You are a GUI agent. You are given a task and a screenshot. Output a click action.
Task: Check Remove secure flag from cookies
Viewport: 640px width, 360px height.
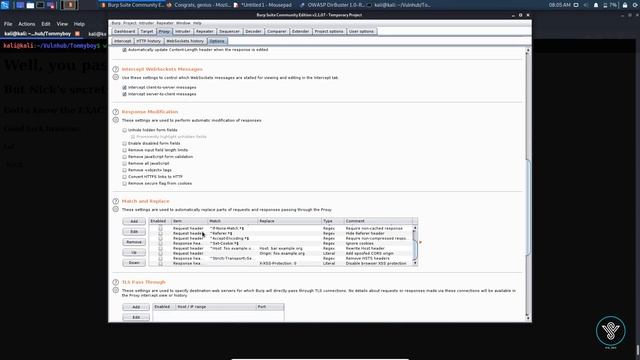coord(124,184)
